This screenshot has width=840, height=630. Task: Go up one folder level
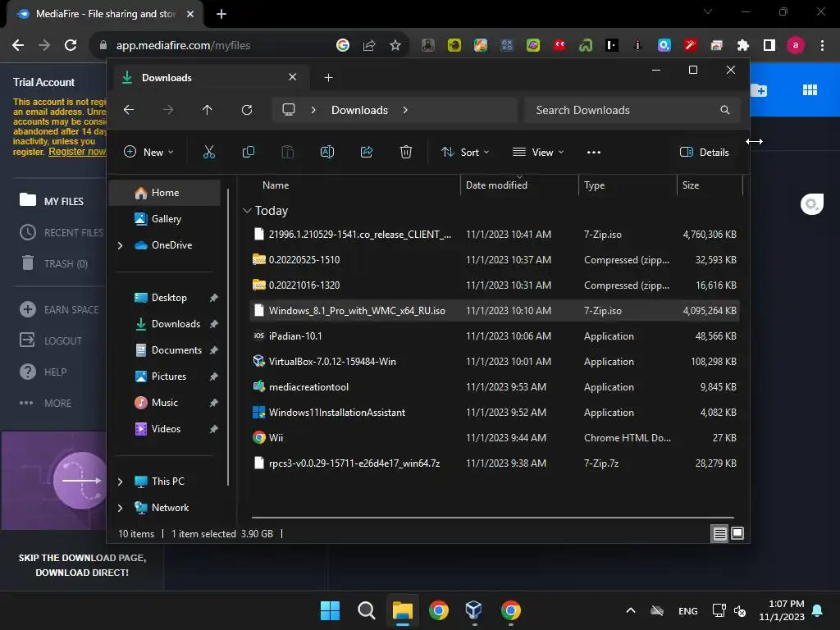[208, 110]
